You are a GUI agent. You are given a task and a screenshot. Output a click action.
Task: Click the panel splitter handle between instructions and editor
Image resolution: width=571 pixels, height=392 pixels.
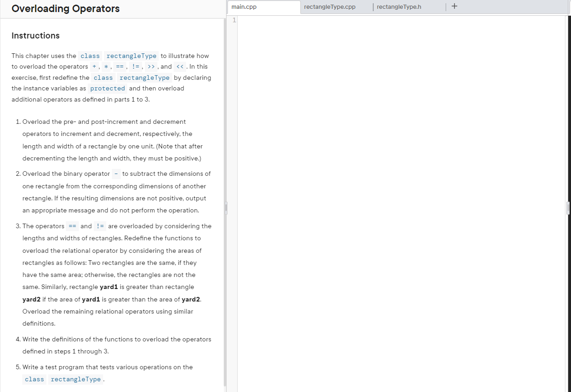click(x=226, y=208)
